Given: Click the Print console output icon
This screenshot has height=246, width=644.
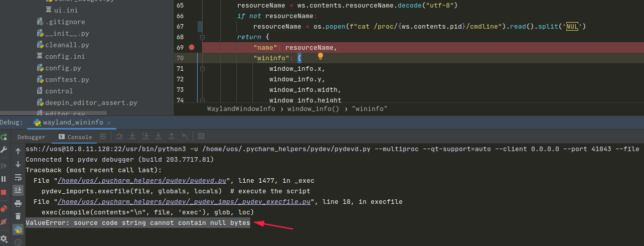Looking at the screenshot, I should click(x=18, y=203).
